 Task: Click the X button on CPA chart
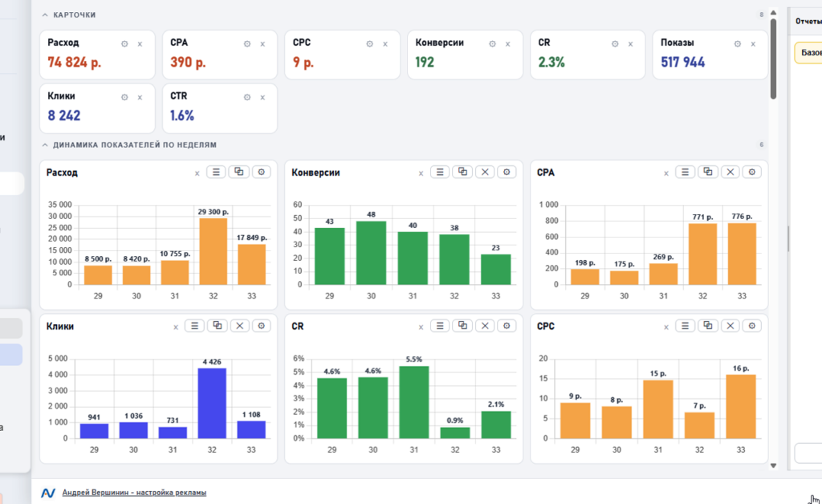(x=730, y=172)
